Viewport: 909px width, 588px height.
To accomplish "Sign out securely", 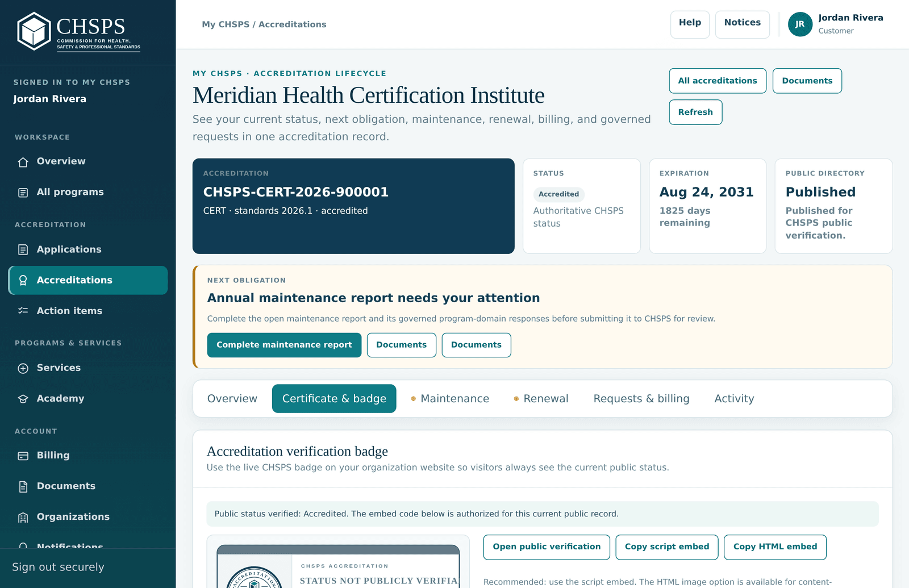I will 59,567.
